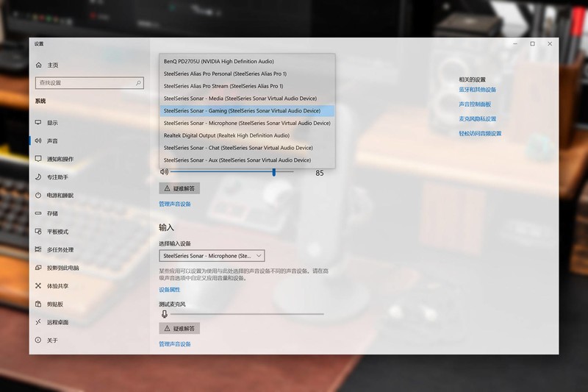Open 麦克风隐私设置 link

coord(477,119)
